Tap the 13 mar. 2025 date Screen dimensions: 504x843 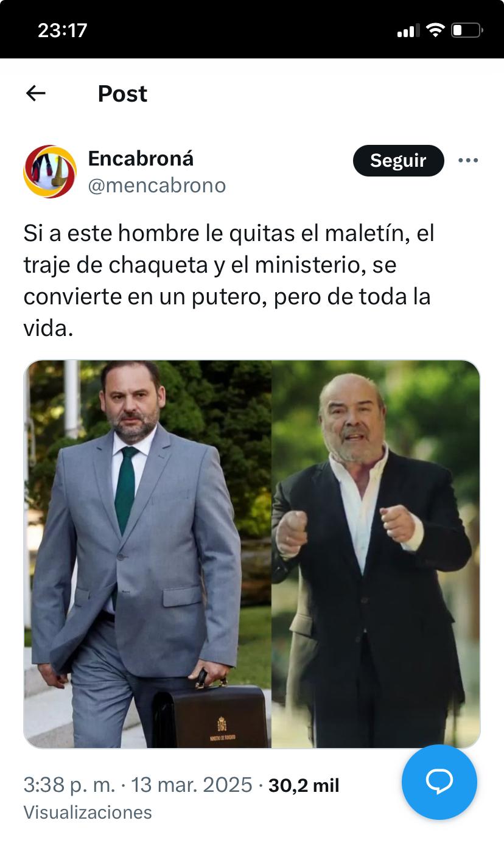click(191, 785)
